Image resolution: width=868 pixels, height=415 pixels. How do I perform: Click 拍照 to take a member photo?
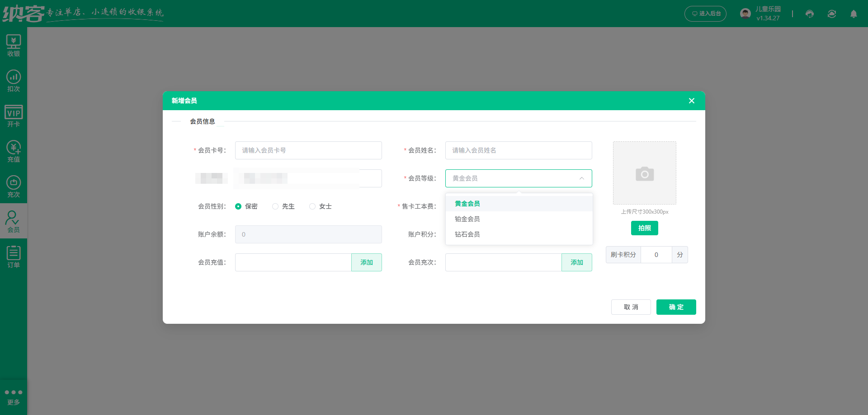click(644, 228)
